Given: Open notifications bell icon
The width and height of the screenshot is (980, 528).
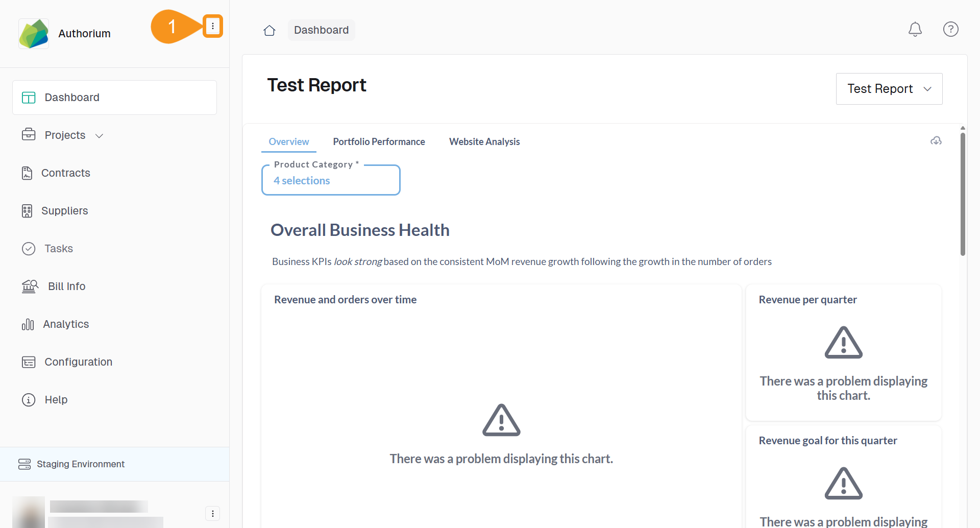Looking at the screenshot, I should click(x=915, y=30).
